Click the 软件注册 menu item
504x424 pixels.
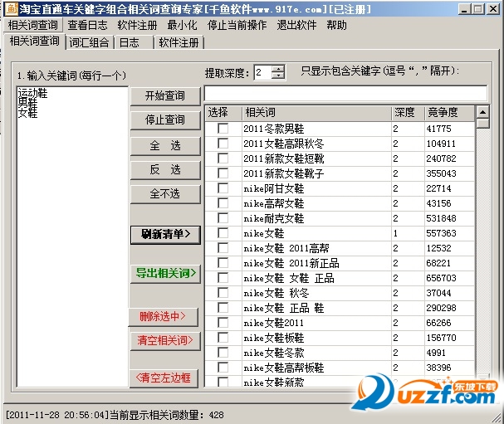click(x=137, y=25)
